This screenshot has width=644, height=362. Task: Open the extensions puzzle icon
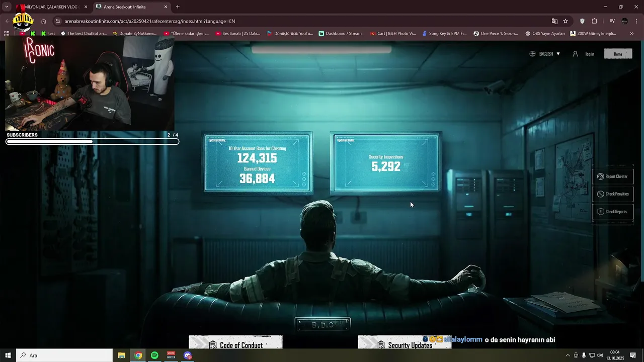(x=595, y=21)
